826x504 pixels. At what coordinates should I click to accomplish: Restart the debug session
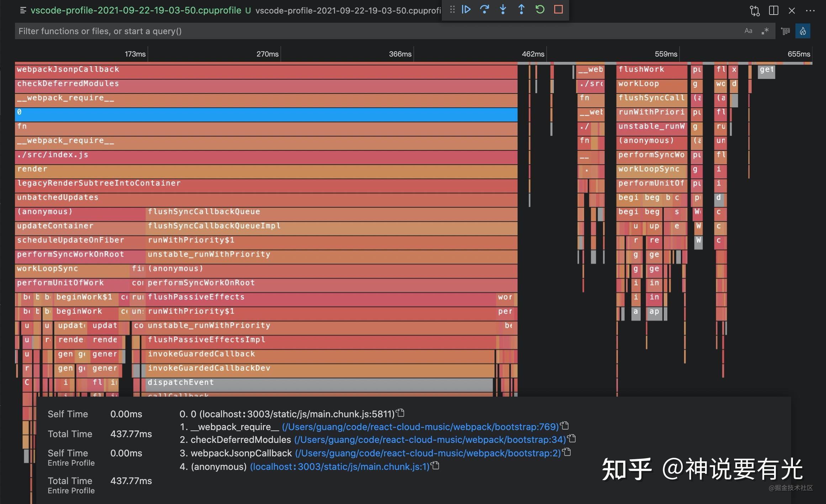(x=540, y=10)
